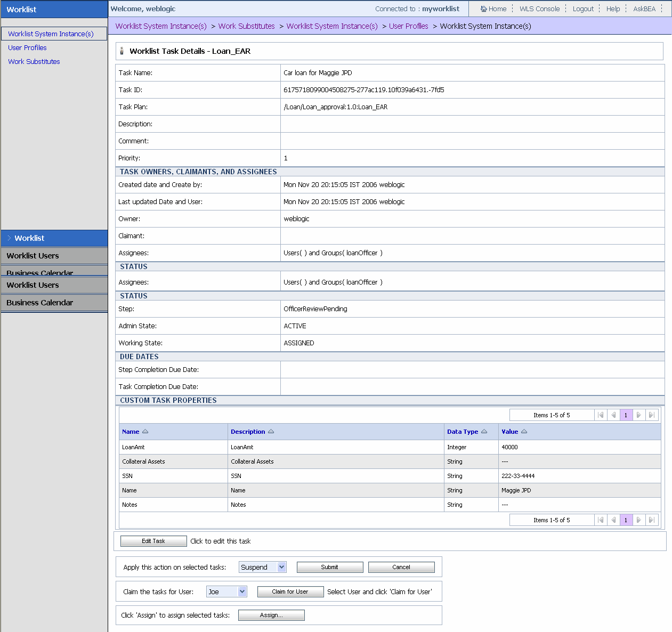Click the Claim for User button

pos(290,592)
